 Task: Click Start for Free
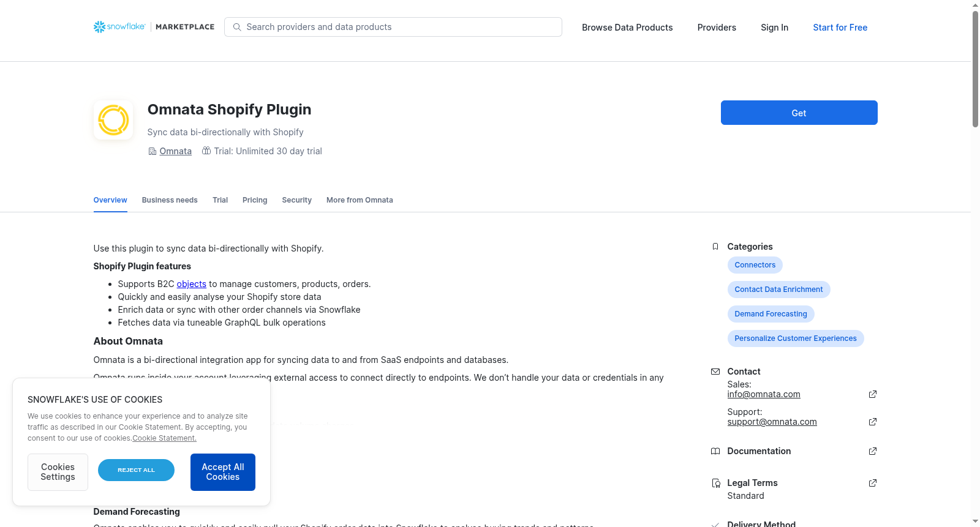[840, 28]
